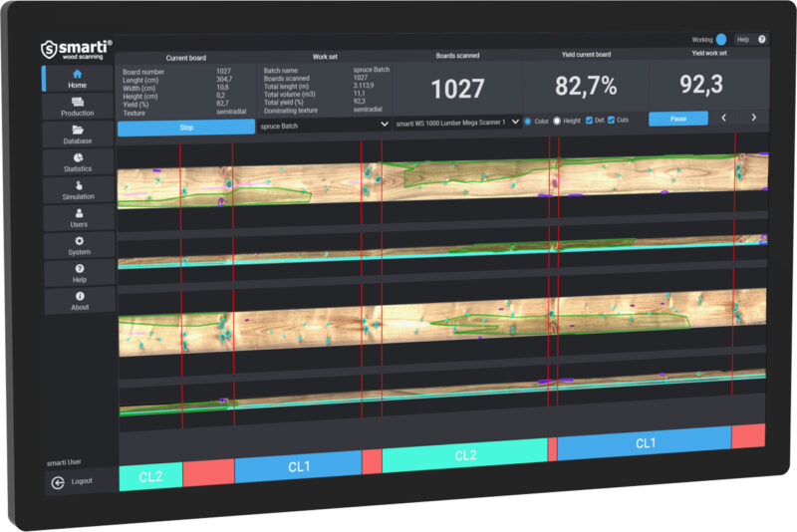Open the Production section icon
The height and width of the screenshot is (532, 797).
tap(78, 103)
